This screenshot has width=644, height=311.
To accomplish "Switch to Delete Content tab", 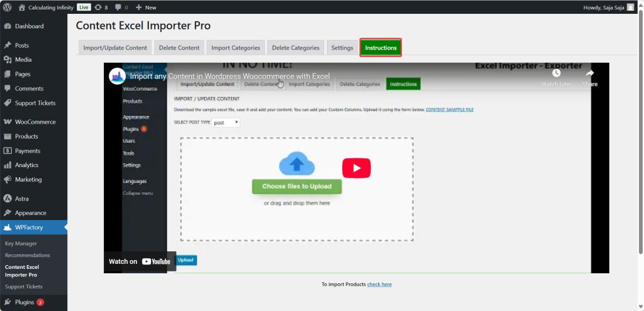I will pyautogui.click(x=179, y=48).
